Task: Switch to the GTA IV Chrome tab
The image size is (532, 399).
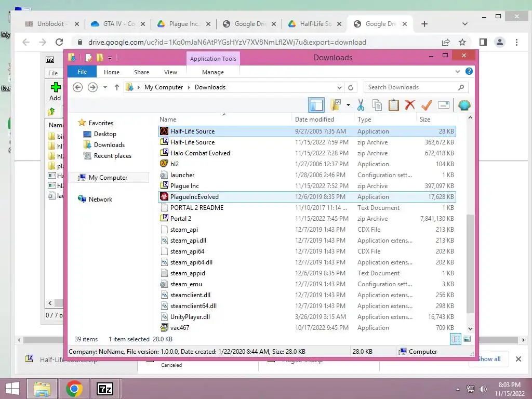Action: [117, 24]
